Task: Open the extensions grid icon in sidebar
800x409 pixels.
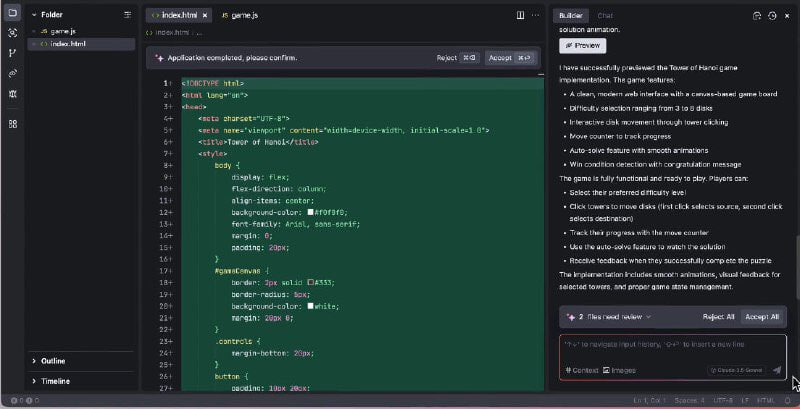Action: [x=12, y=124]
